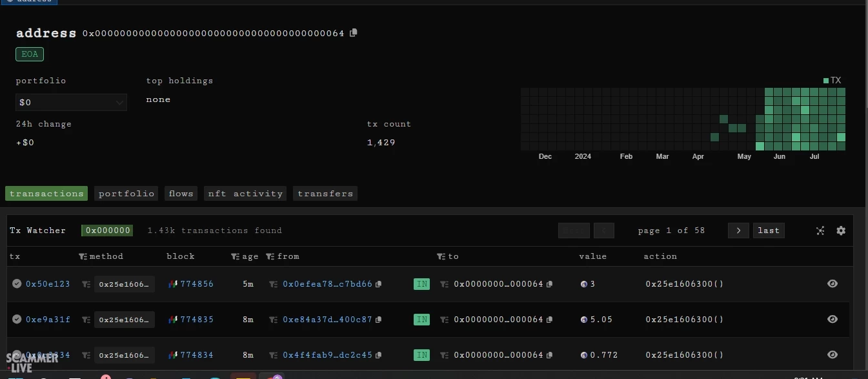Viewport: 868px width, 379px height.
Task: Open the portfolio $0 dropdown
Action: 71,102
